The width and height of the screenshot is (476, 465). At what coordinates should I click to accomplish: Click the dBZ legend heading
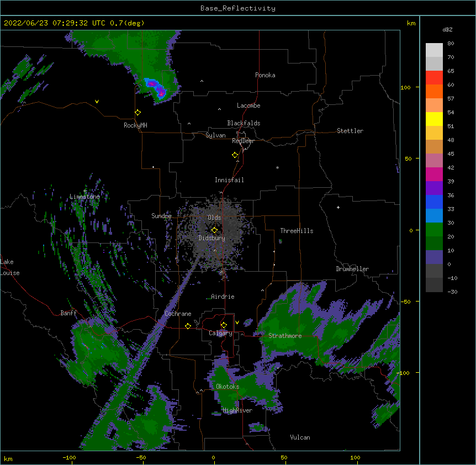tap(447, 29)
